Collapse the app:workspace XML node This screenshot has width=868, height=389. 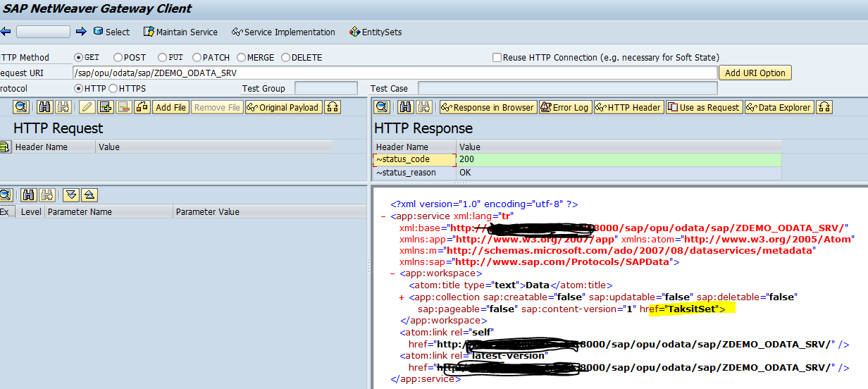pyautogui.click(x=392, y=273)
